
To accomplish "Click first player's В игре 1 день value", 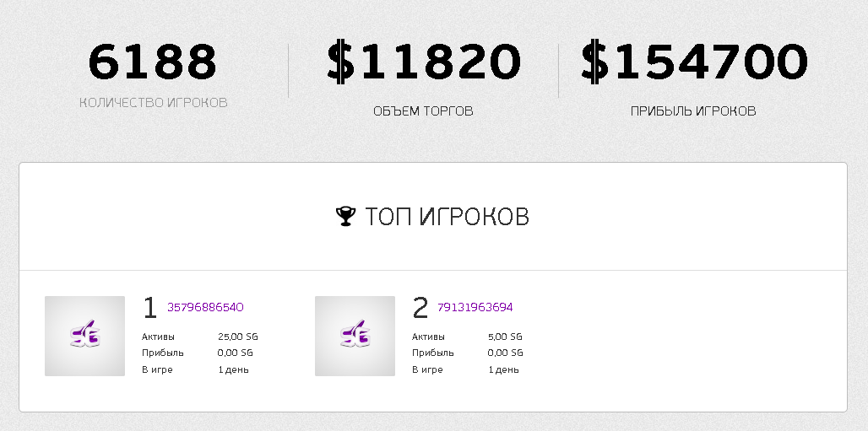I will tap(233, 369).
